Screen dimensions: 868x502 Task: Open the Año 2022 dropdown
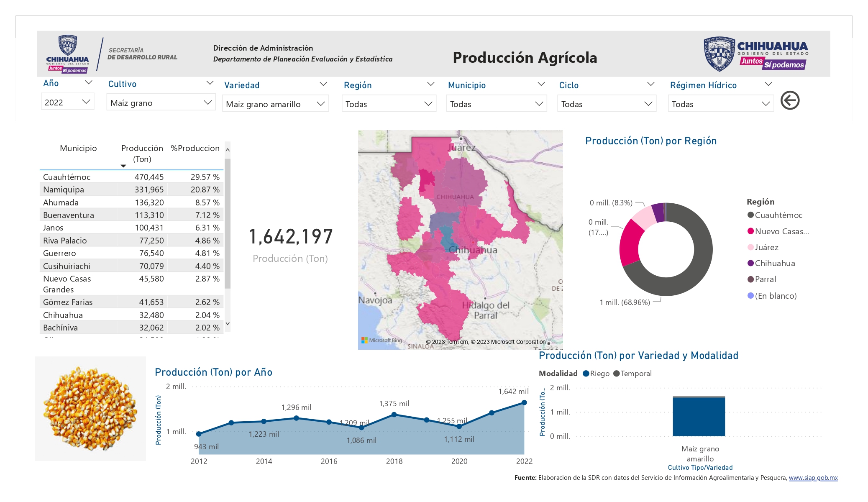[67, 102]
